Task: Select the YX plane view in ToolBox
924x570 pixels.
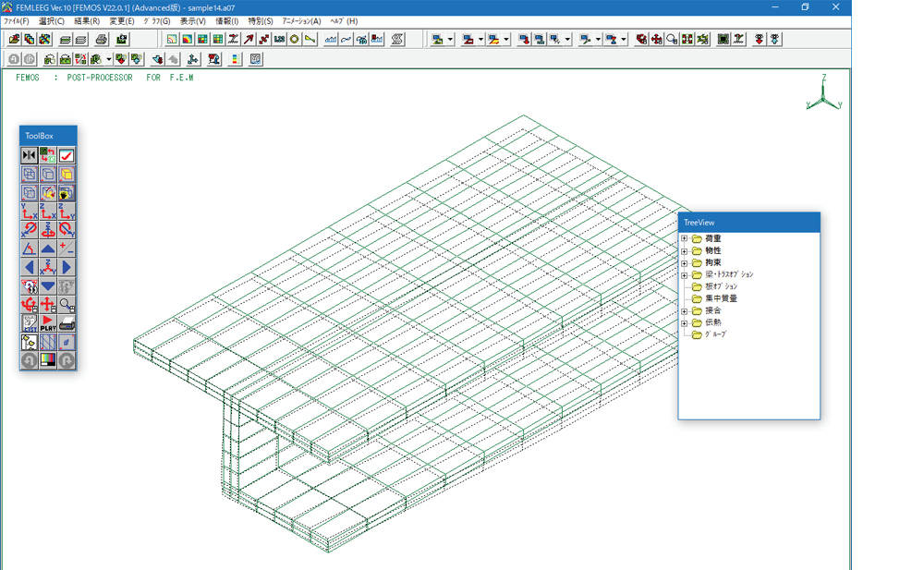Action: click(x=29, y=211)
